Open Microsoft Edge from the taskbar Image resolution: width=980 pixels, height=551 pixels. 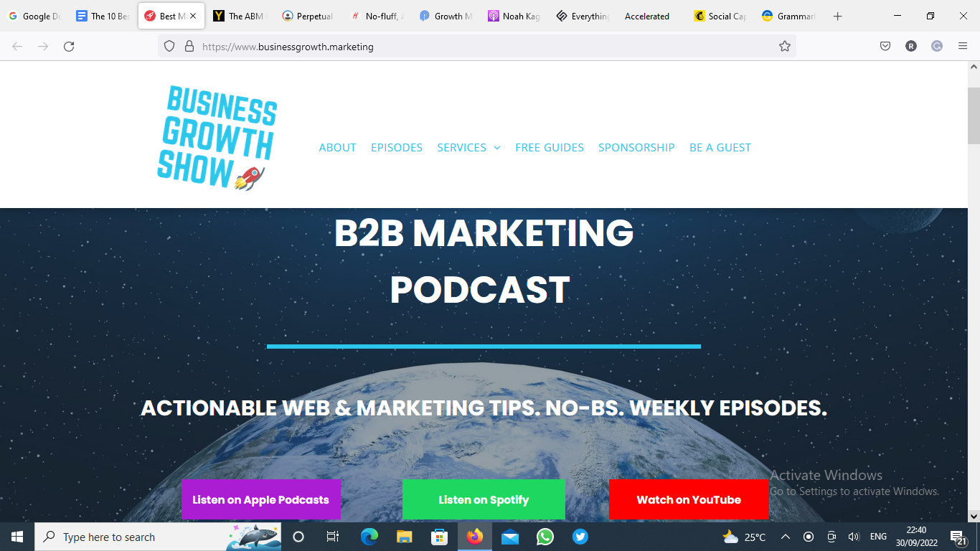tap(369, 537)
